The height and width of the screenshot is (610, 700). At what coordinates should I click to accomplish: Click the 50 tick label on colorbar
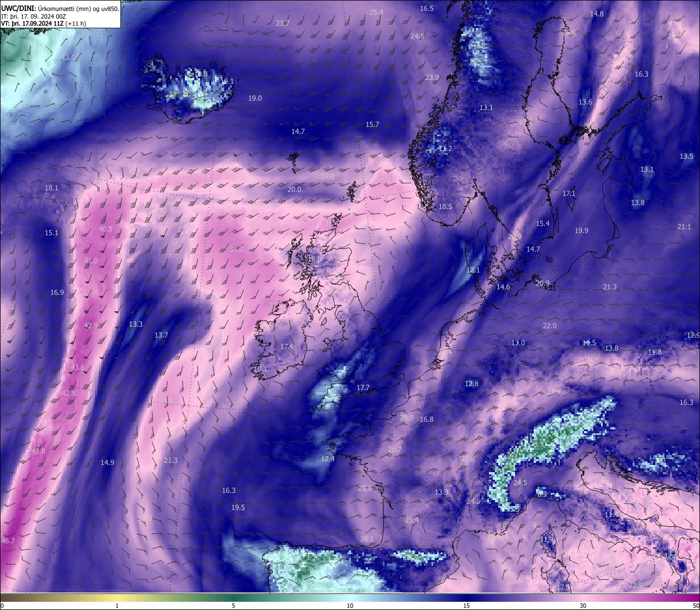[696, 605]
